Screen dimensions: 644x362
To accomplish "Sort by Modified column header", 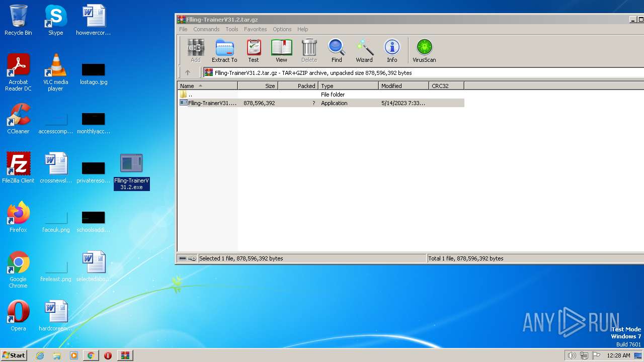I will (x=404, y=86).
